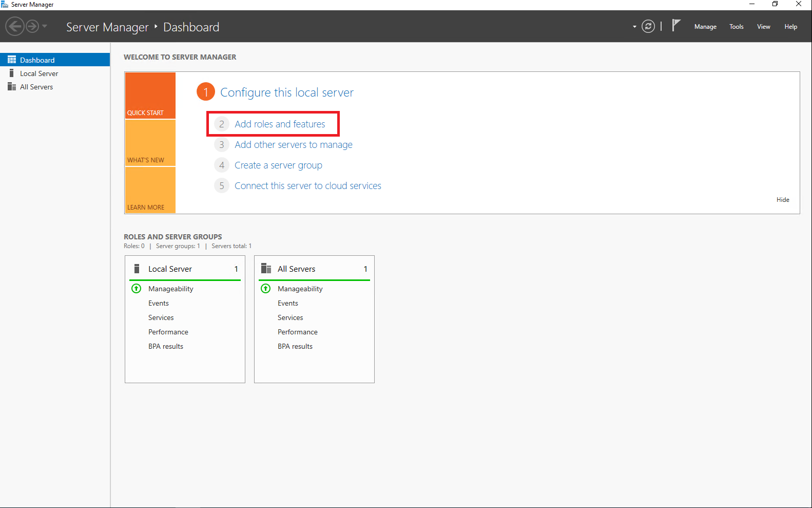Viewport: 812px width, 508px height.
Task: Select the LEARN MORE tile
Action: click(x=150, y=190)
